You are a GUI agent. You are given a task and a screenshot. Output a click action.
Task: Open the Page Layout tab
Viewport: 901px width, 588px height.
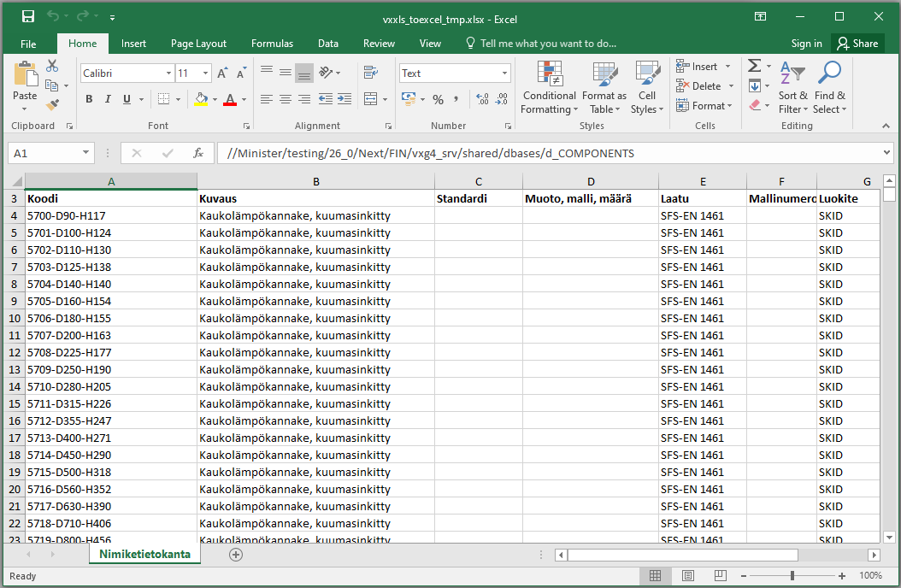click(x=198, y=44)
